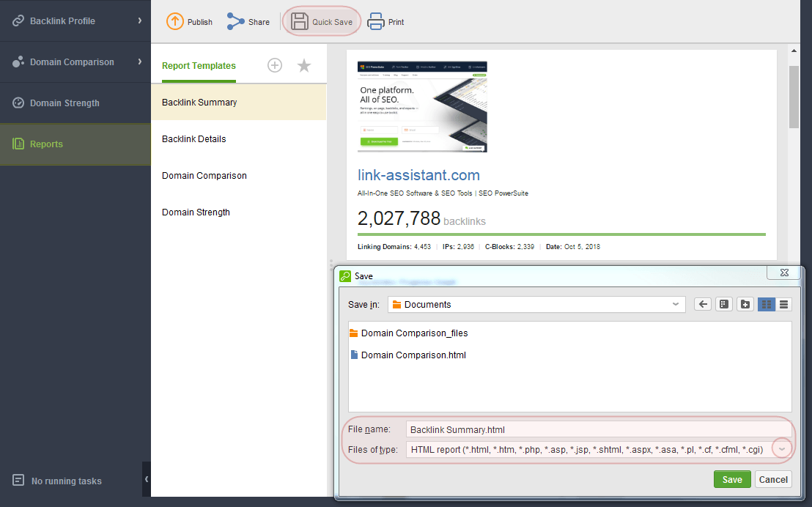812x507 pixels.
Task: Click the C-Blocks: 2,339 text
Action: pos(509,246)
